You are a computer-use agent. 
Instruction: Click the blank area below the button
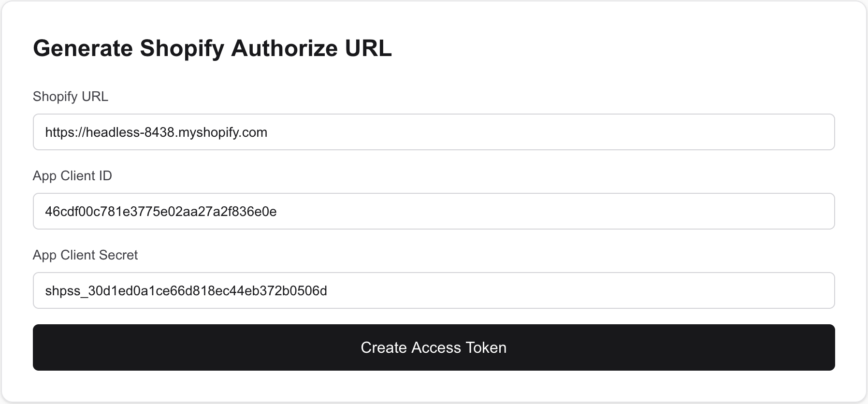point(434,384)
